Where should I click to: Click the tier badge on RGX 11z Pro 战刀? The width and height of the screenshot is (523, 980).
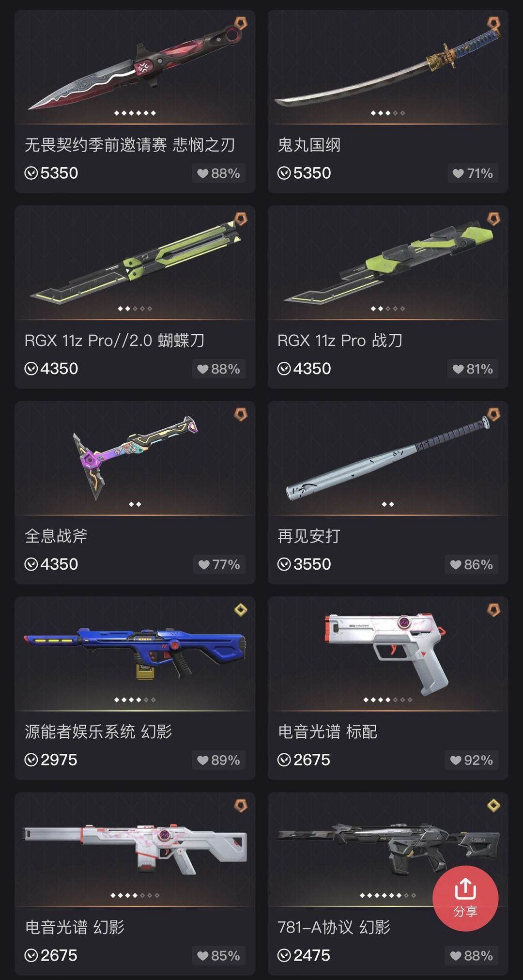click(493, 219)
